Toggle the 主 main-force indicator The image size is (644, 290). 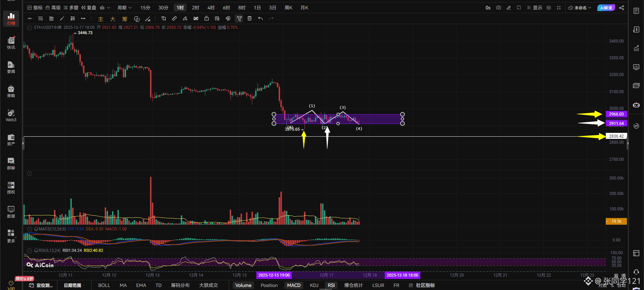point(101,19)
